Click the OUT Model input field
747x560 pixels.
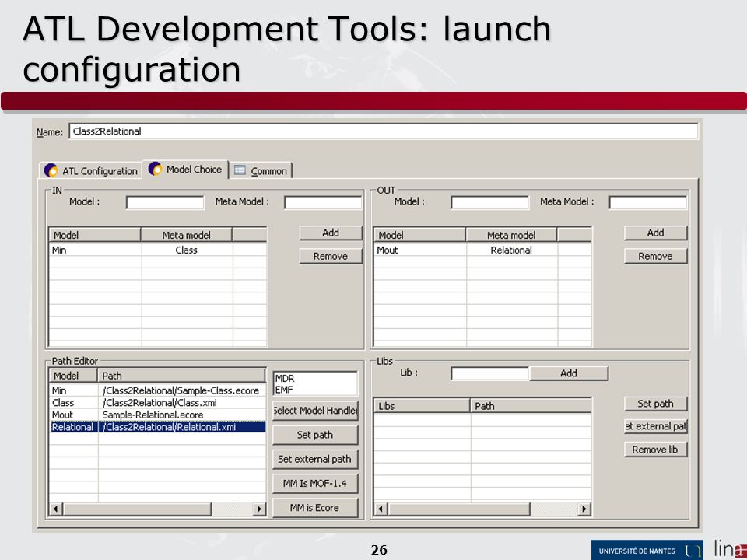489,202
